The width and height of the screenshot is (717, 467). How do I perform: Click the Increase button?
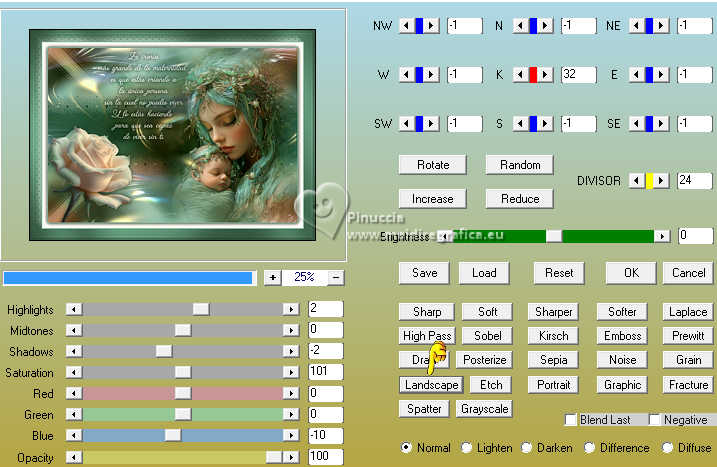(433, 199)
